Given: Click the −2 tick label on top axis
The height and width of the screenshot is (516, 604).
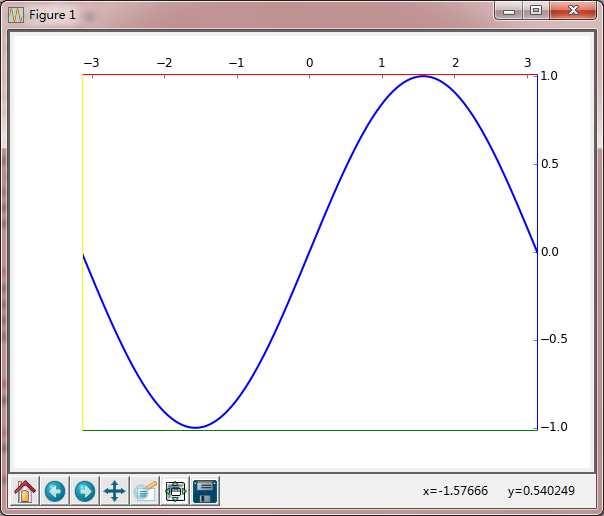Looking at the screenshot, I should coord(164,63).
